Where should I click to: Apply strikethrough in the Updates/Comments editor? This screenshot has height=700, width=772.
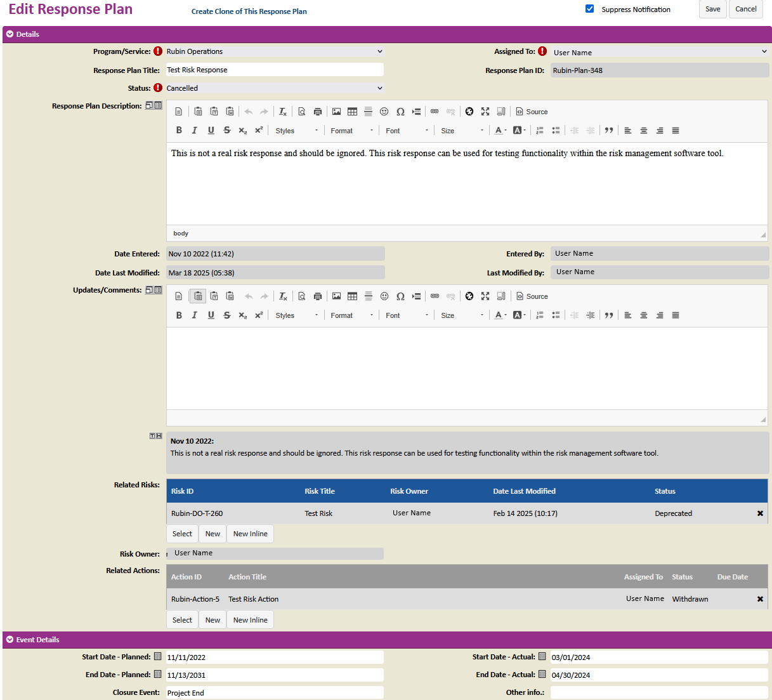pyautogui.click(x=226, y=315)
